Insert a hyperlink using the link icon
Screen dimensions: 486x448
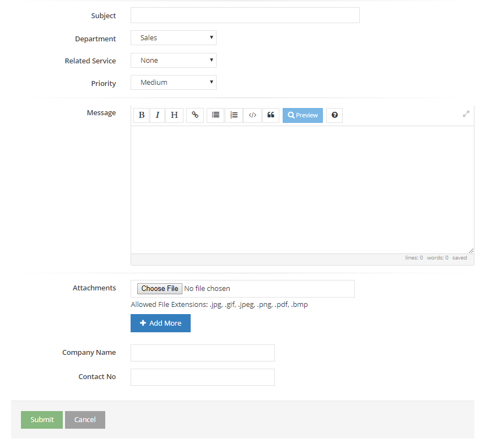(x=195, y=115)
